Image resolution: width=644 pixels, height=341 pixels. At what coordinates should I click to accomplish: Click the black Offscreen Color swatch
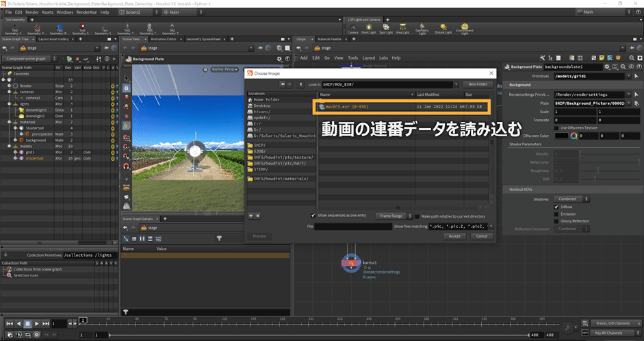[x=561, y=136]
